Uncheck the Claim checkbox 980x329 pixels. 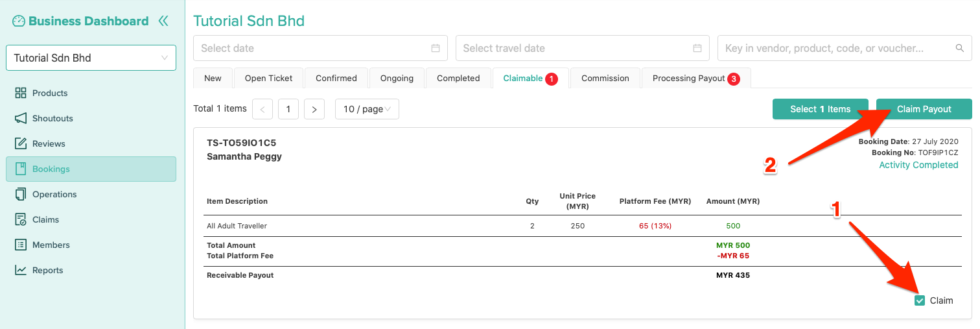tap(919, 300)
